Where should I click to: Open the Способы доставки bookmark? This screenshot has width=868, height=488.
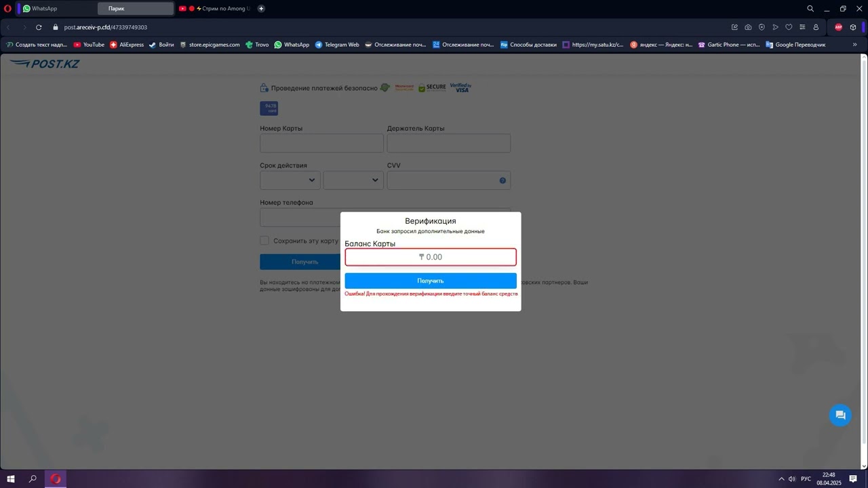click(x=528, y=45)
